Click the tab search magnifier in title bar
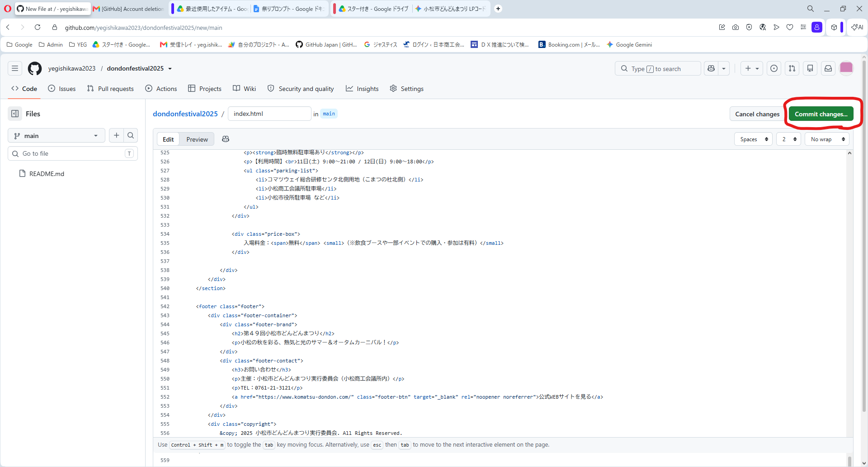Screen dimensions: 868x467 point(811,9)
